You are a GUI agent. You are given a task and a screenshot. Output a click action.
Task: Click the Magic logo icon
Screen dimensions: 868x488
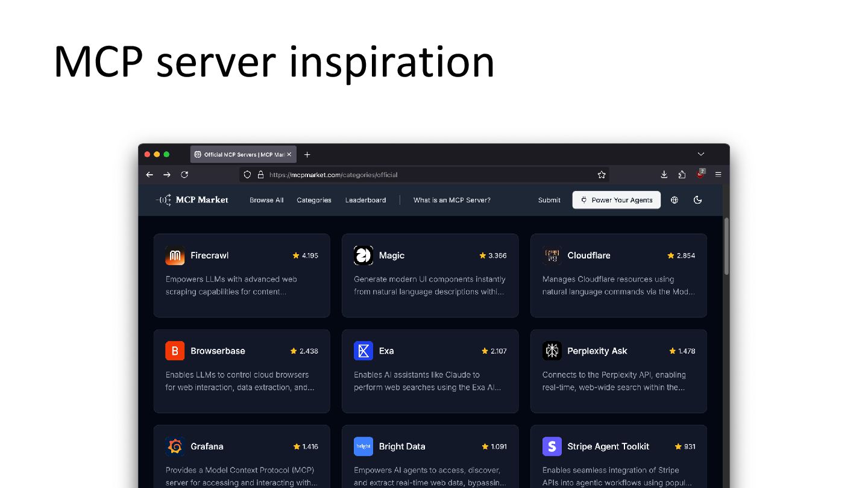point(363,255)
